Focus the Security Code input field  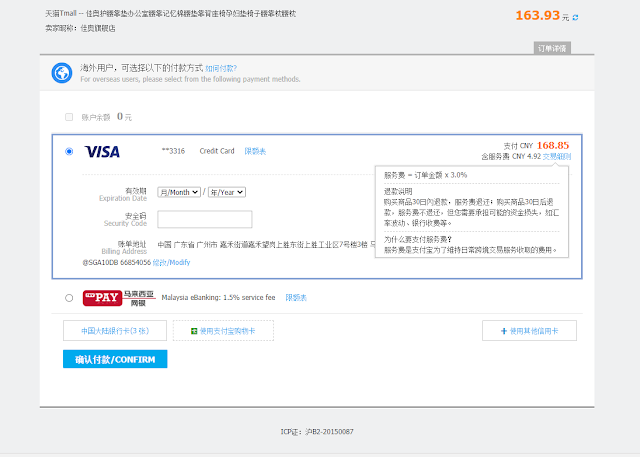tap(204, 220)
